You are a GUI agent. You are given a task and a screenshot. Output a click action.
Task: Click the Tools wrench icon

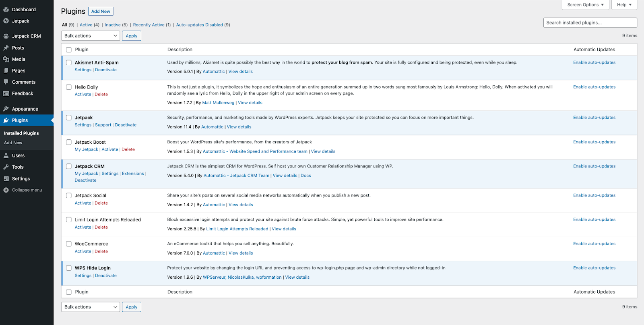pos(6,167)
